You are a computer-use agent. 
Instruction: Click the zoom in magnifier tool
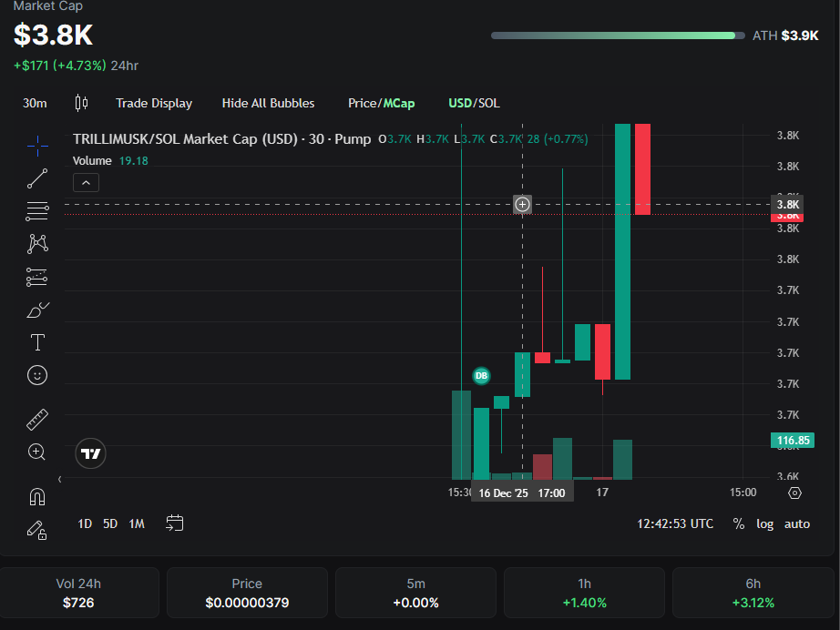[36, 452]
